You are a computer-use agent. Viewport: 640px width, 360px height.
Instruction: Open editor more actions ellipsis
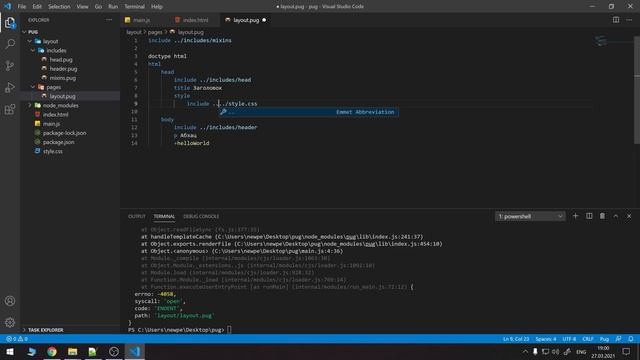(629, 20)
